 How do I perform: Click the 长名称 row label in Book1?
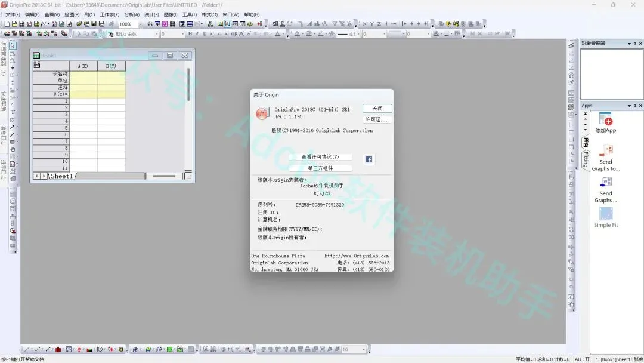click(x=51, y=73)
